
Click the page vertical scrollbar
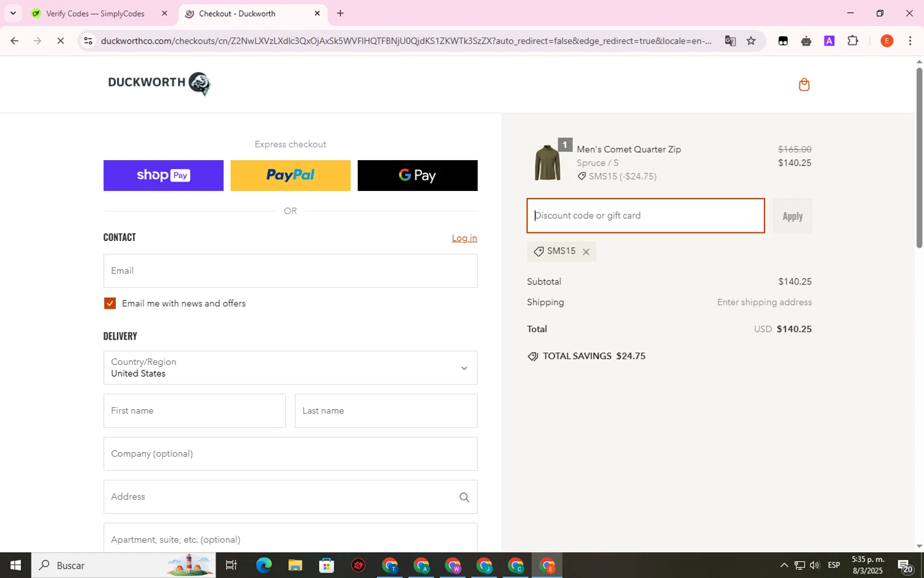coord(919,157)
